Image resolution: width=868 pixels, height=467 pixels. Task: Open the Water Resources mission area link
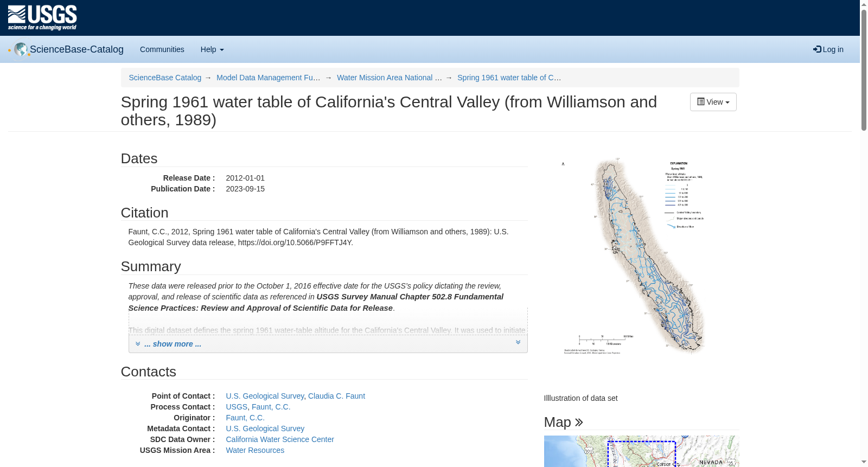point(255,450)
